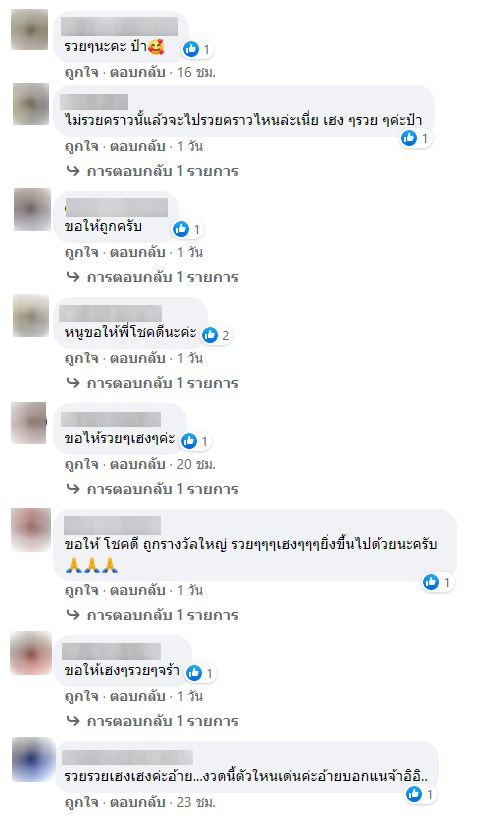Reply to 'ขอให้ถูกครับ' comment via ตอบกลับ
The height and width of the screenshot is (817, 497).
137,252
